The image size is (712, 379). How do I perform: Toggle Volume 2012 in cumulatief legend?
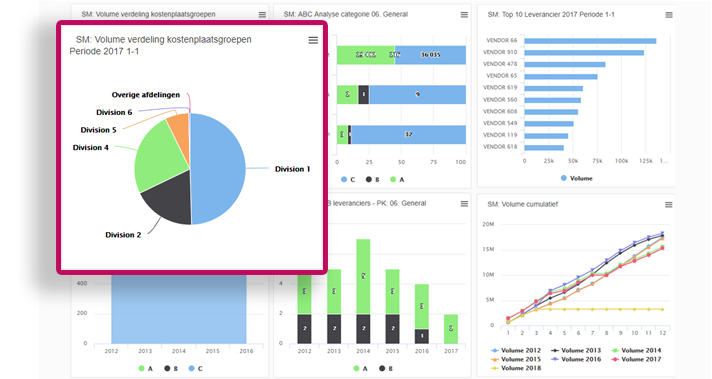click(x=516, y=350)
